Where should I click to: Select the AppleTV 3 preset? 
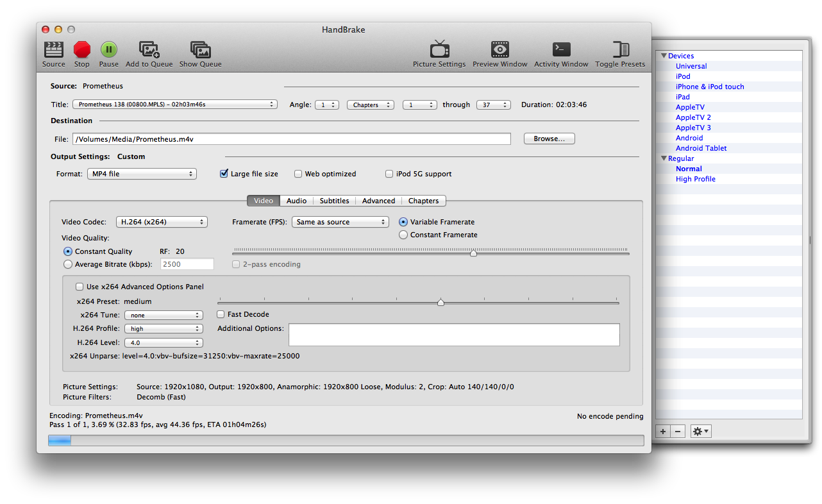(693, 128)
